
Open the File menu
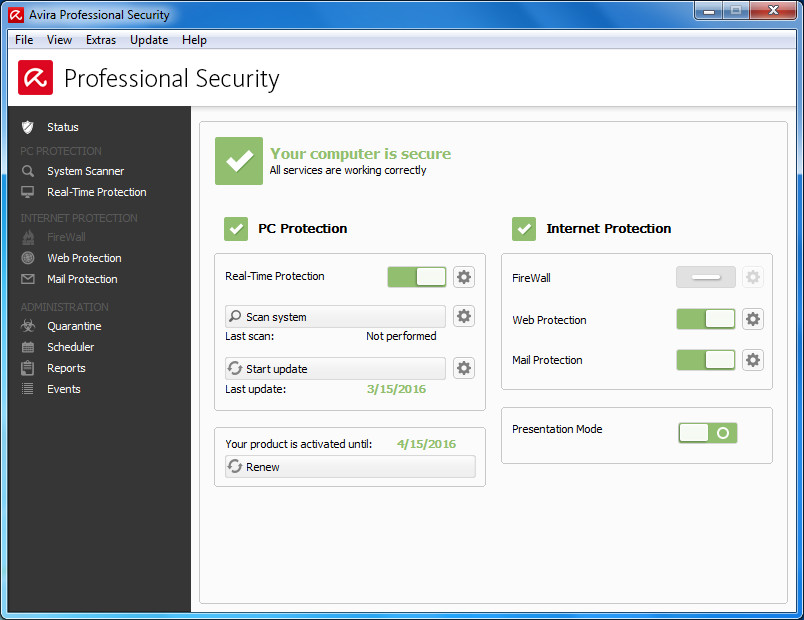point(24,40)
